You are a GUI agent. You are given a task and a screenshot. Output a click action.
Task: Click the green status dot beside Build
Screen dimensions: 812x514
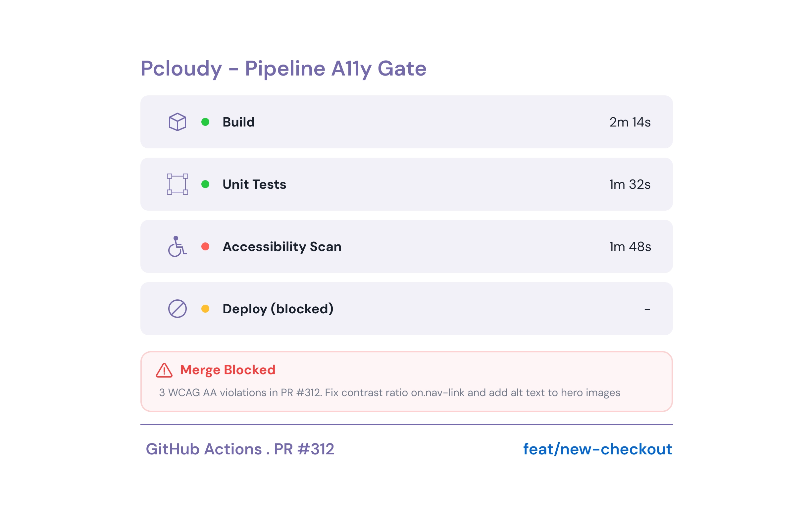[x=205, y=122]
